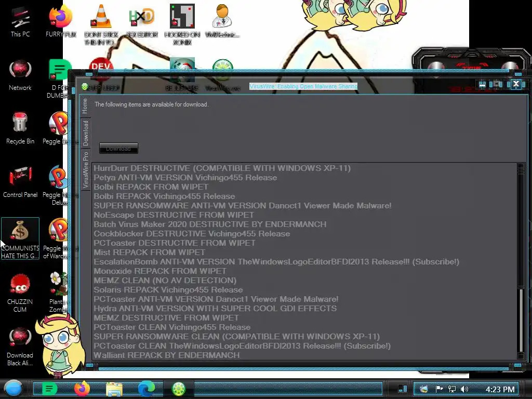The width and height of the screenshot is (532, 399).
Task: Select MEMZ DESTRUCTIVE FROM WIPET row
Action: [x=304, y=318]
